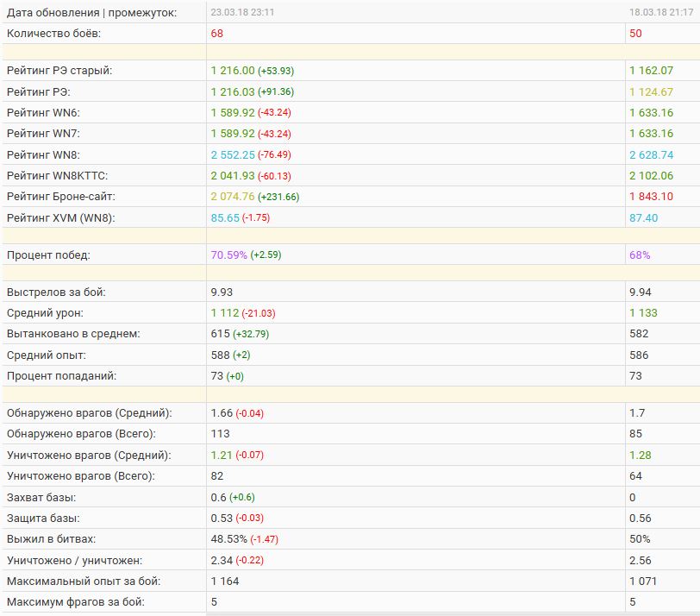Click the XVM (WN8) value 85.65
This screenshot has height=616, width=700.
click(225, 217)
